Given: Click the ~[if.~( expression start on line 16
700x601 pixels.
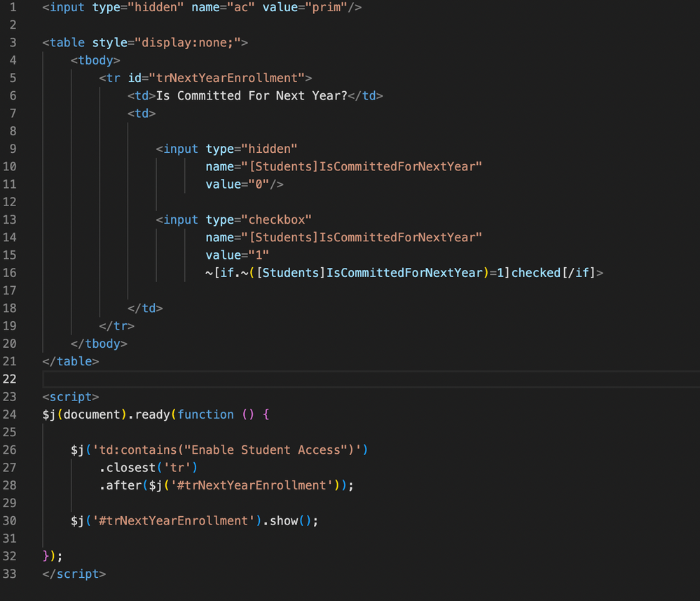Looking at the screenshot, I should click(x=230, y=273).
